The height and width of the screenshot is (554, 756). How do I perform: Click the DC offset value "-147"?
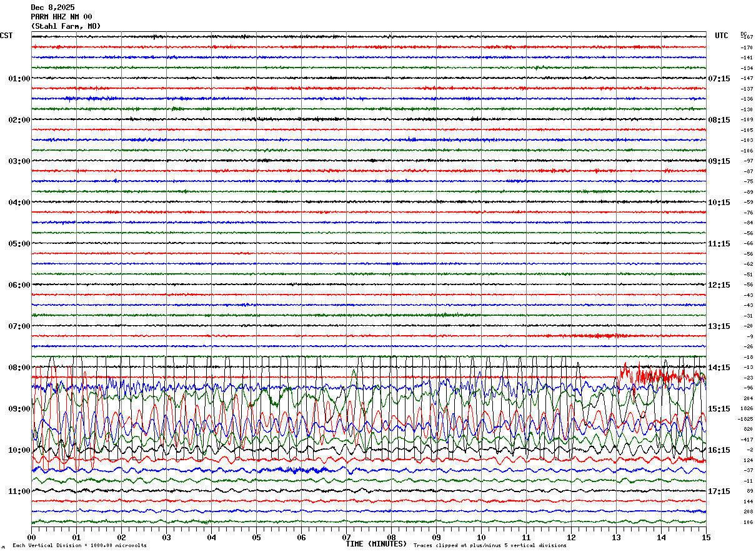(747, 78)
